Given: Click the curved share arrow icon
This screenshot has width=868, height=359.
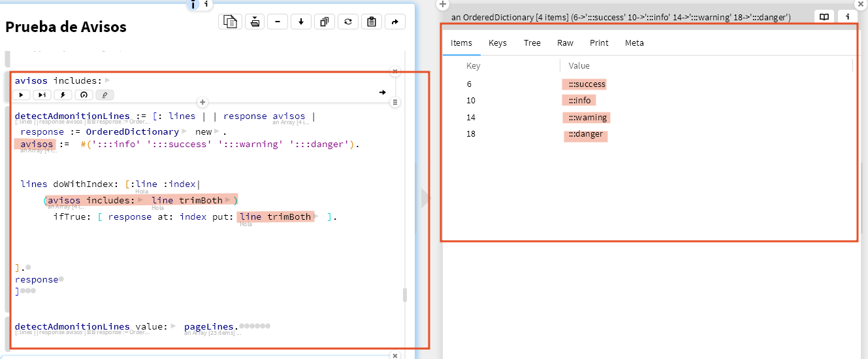Looking at the screenshot, I should (395, 22).
